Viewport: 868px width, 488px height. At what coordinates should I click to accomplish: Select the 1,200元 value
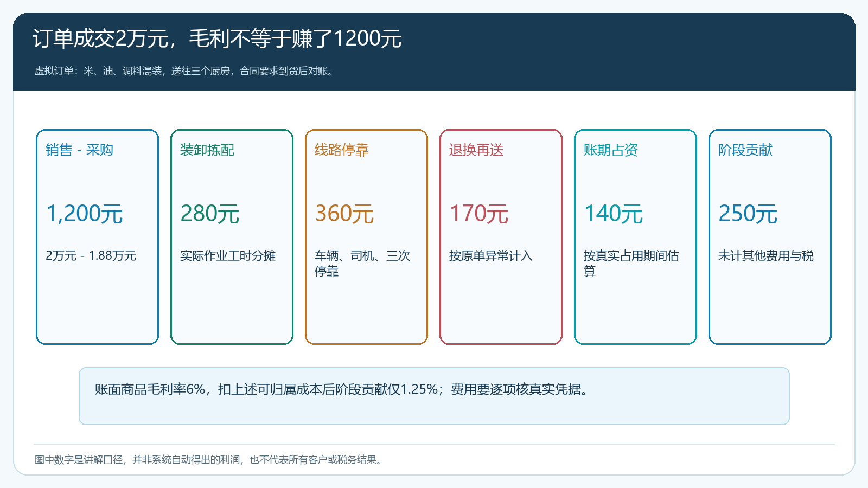85,214
